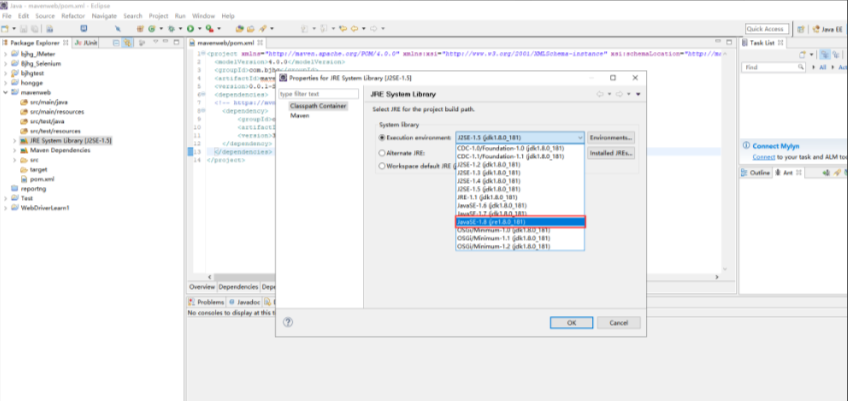Open the File menu

6,16
